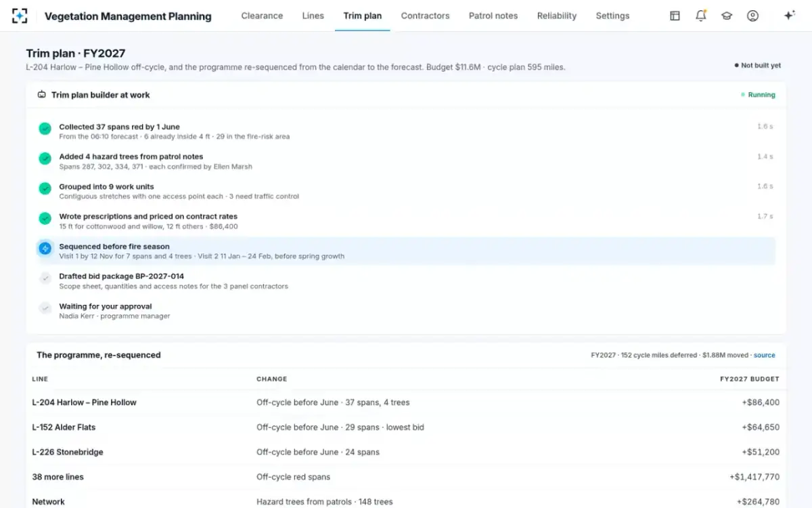Open the L-226 Stonebridge row
Image resolution: width=812 pixels, height=508 pixels.
pos(406,452)
